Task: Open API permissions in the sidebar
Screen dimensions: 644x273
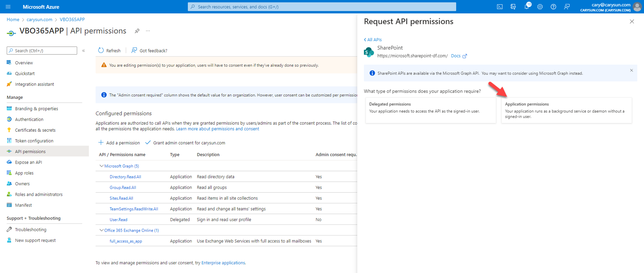Action: [x=44, y=152]
